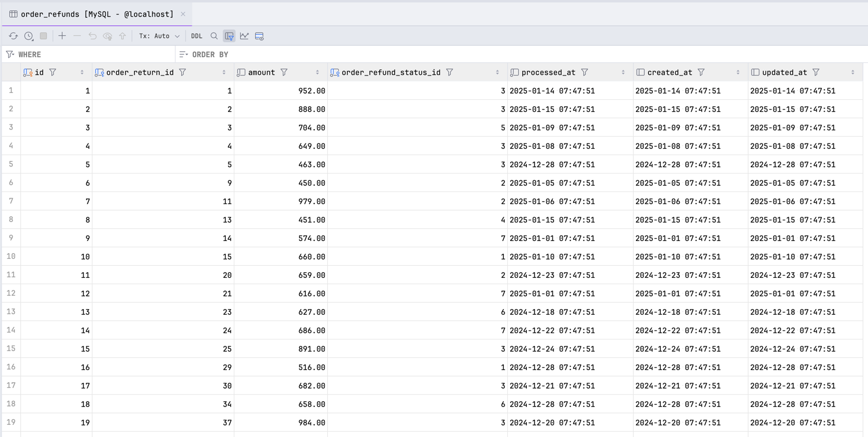Reload the table data with refresh icon
The image size is (868, 437).
click(13, 36)
